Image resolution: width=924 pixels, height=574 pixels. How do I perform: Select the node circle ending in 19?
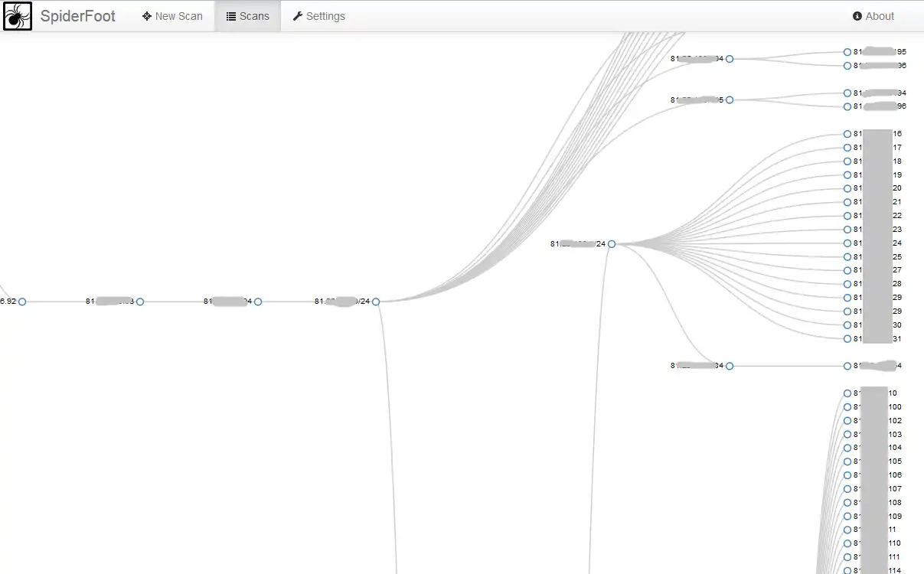(847, 175)
